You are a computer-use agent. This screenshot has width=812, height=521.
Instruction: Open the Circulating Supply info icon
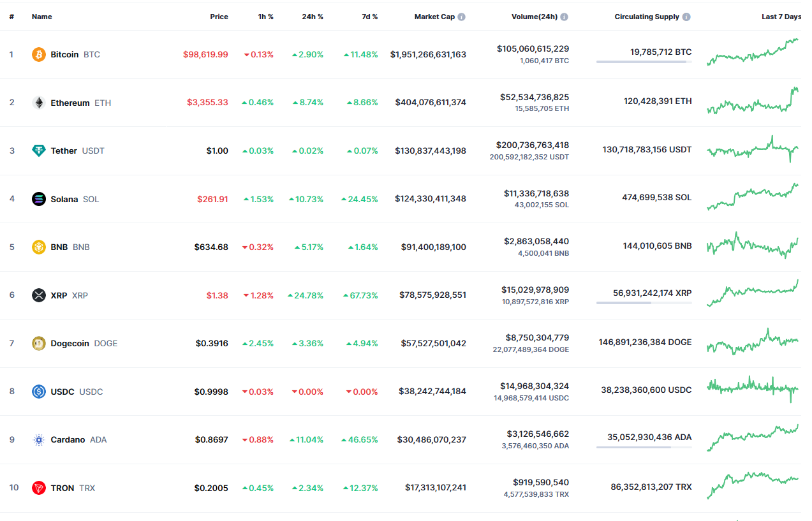point(686,17)
